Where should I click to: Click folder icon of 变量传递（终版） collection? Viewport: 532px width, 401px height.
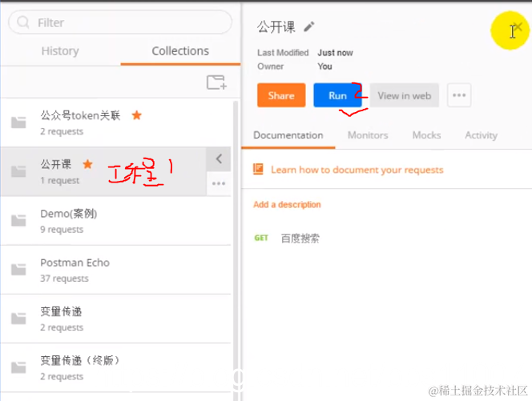(x=18, y=367)
